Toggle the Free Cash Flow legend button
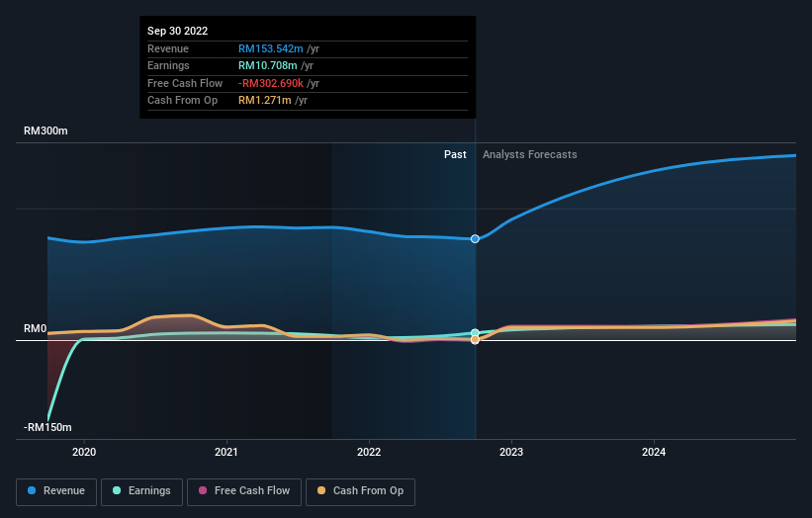Image resolution: width=812 pixels, height=518 pixels. click(244, 491)
